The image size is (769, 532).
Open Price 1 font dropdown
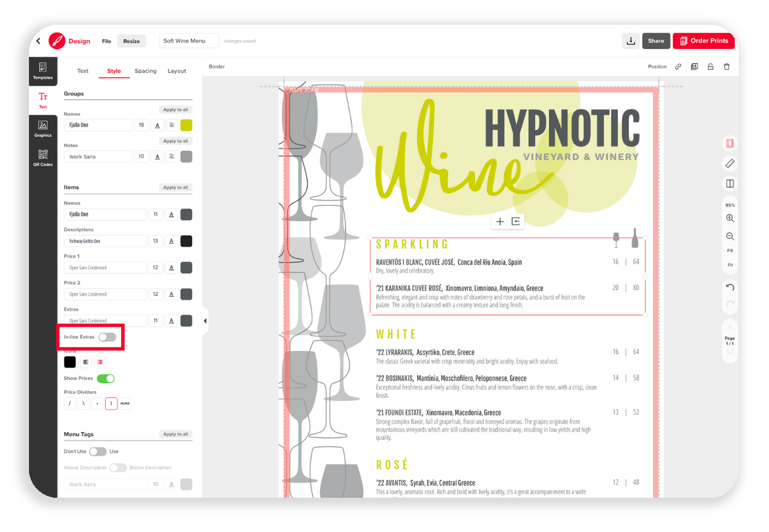click(105, 268)
